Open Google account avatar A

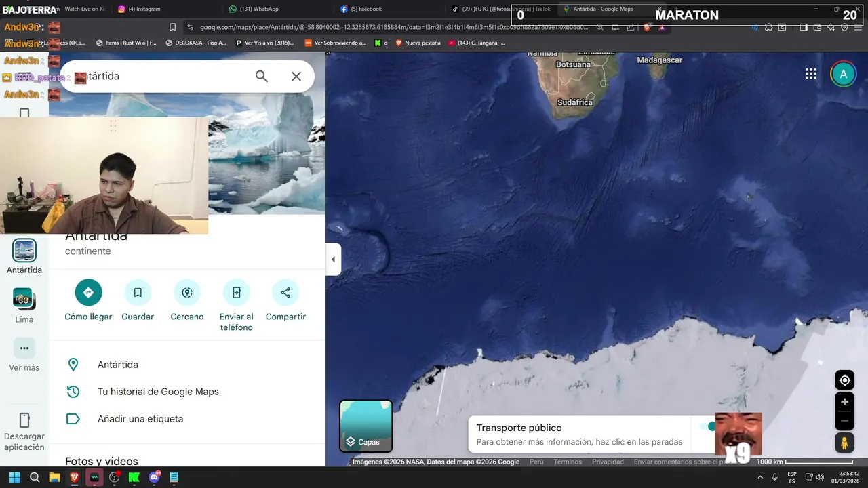tap(844, 74)
